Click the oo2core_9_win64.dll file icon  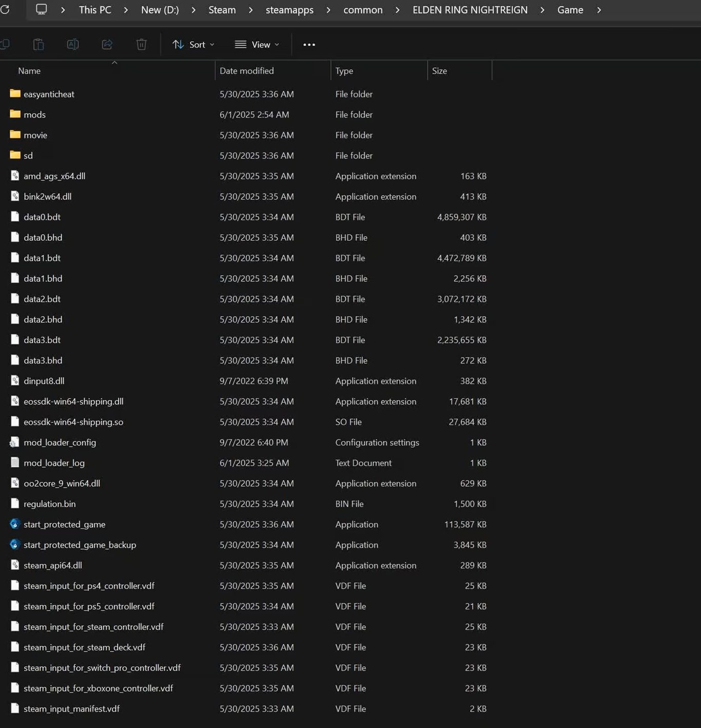pos(15,483)
